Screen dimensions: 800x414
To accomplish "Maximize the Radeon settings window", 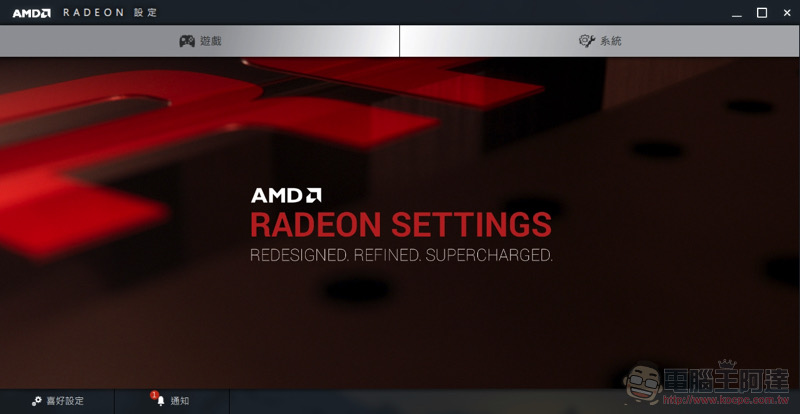I will (762, 13).
